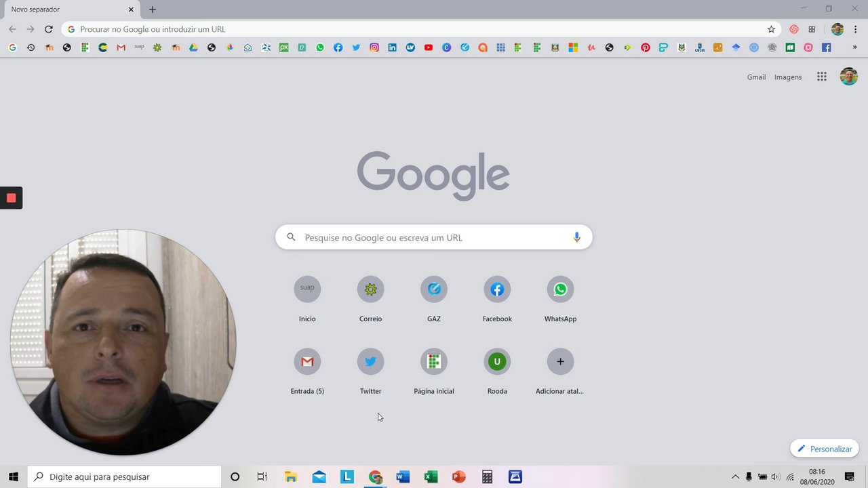Open the UFSM bookmark
This screenshot has width=868, height=488.
tap(700, 47)
